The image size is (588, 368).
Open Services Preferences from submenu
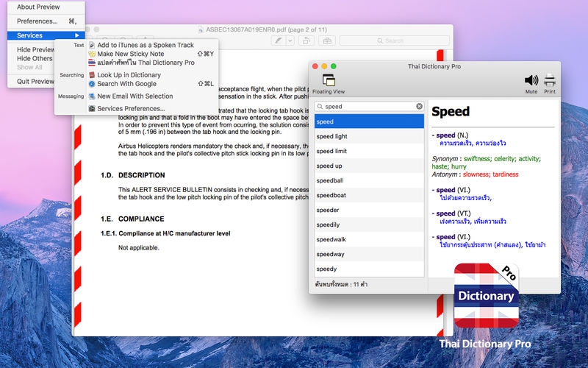pyautogui.click(x=131, y=108)
